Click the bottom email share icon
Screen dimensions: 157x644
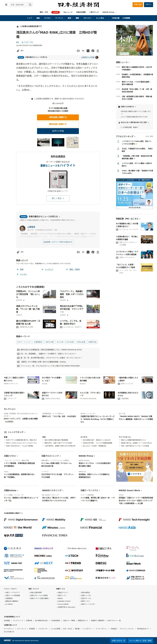click(78, 252)
